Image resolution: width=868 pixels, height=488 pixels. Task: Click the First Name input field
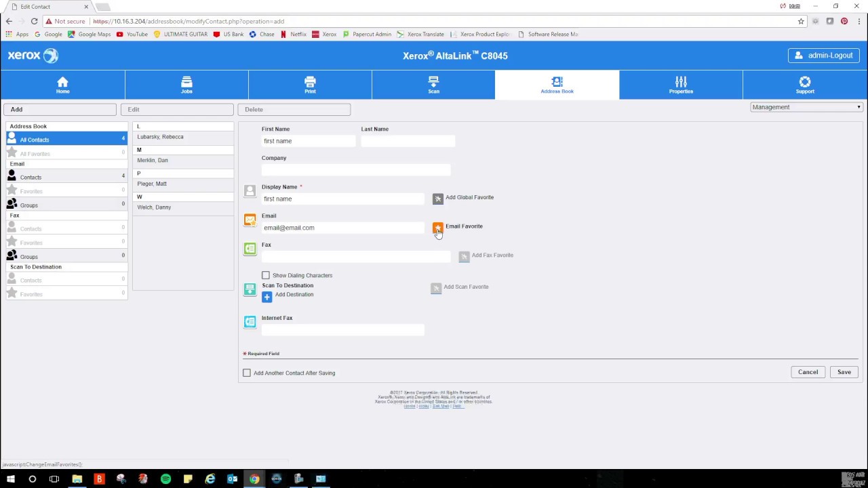pyautogui.click(x=309, y=141)
